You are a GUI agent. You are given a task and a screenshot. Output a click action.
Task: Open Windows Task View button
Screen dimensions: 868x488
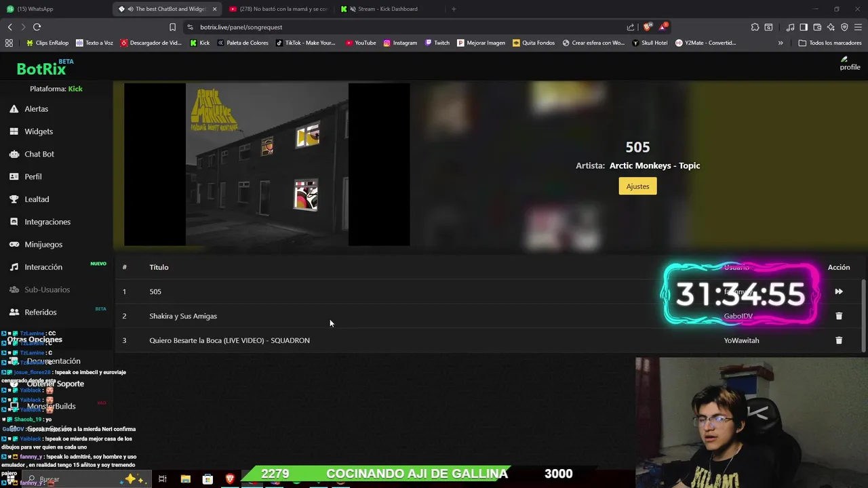[x=163, y=479]
